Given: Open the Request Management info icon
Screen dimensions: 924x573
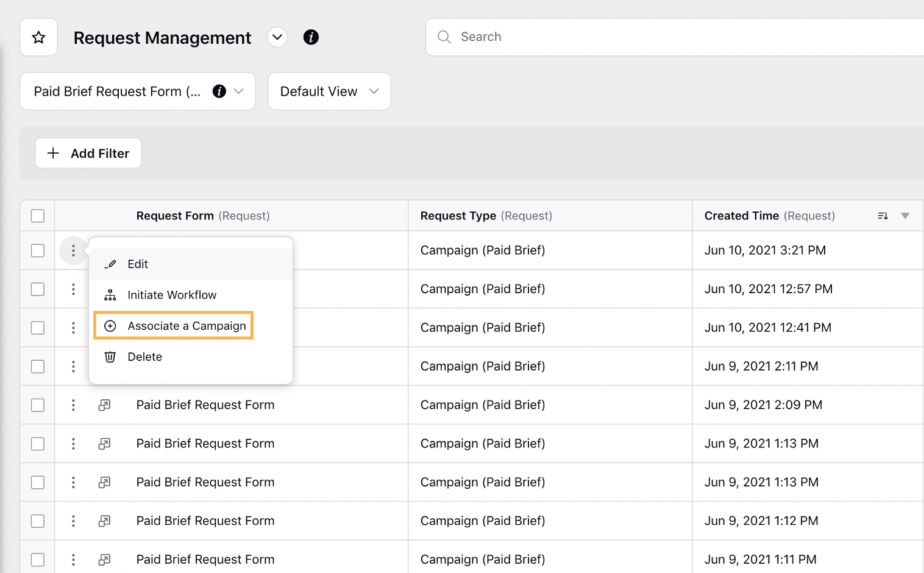Looking at the screenshot, I should click(x=311, y=37).
